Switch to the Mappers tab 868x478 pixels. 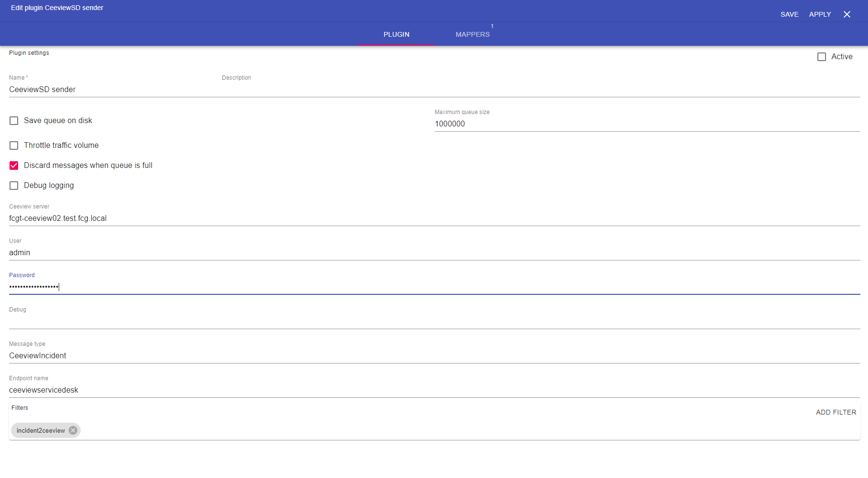[x=472, y=34]
